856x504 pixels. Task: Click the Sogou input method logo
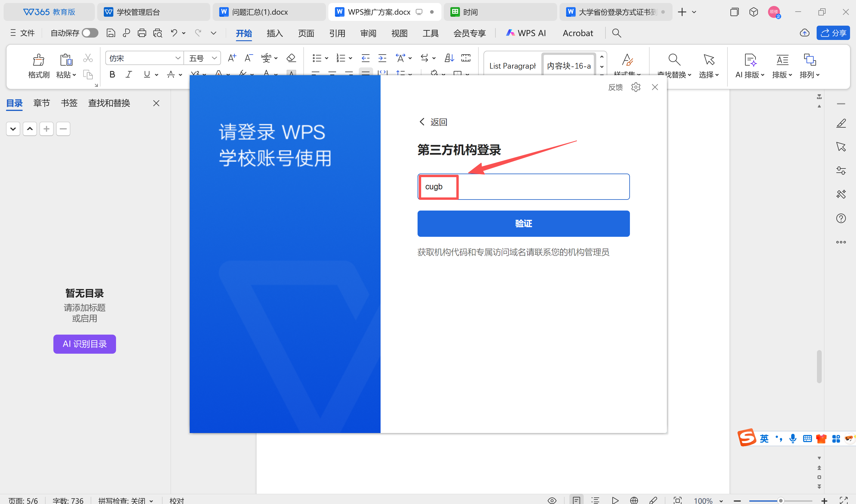pos(747,437)
